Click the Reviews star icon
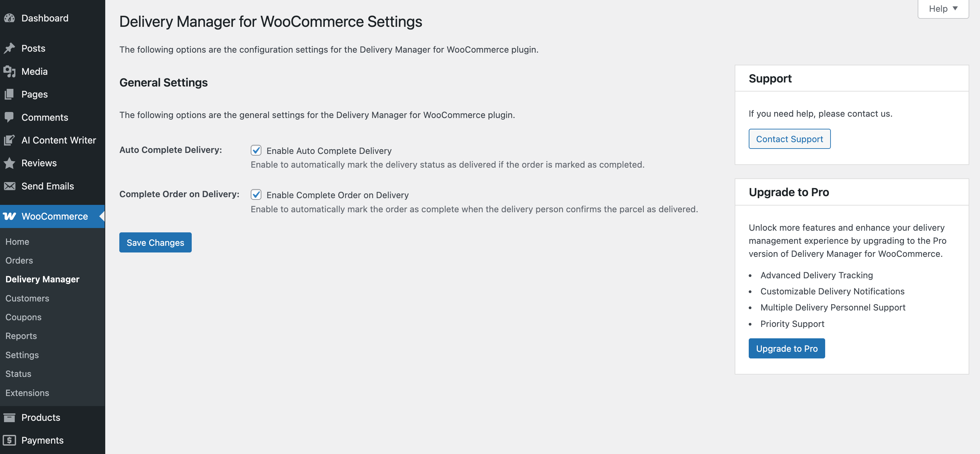 point(9,163)
